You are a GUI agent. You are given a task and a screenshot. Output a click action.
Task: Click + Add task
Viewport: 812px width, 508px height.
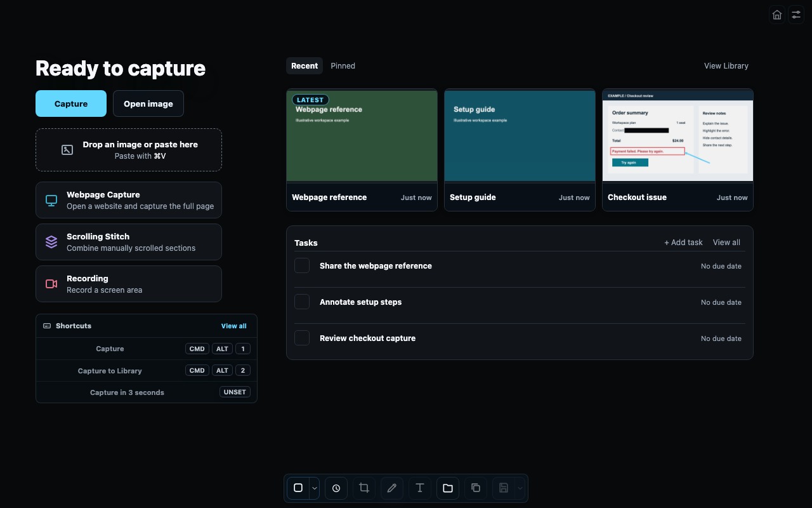683,243
